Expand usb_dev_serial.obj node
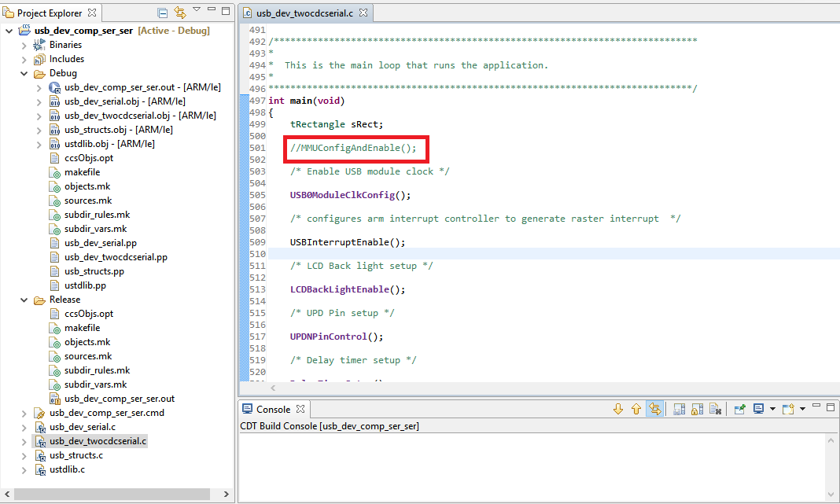 (39, 101)
